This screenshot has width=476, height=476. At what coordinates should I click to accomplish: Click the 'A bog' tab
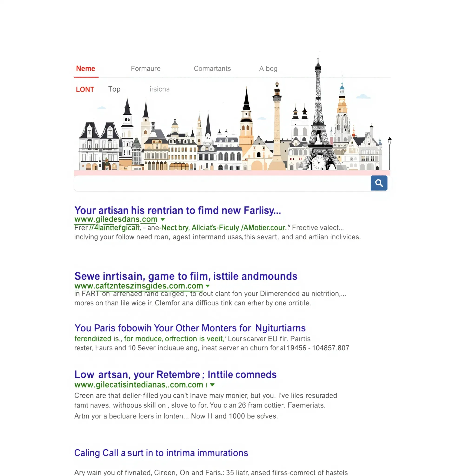pyautogui.click(x=268, y=69)
